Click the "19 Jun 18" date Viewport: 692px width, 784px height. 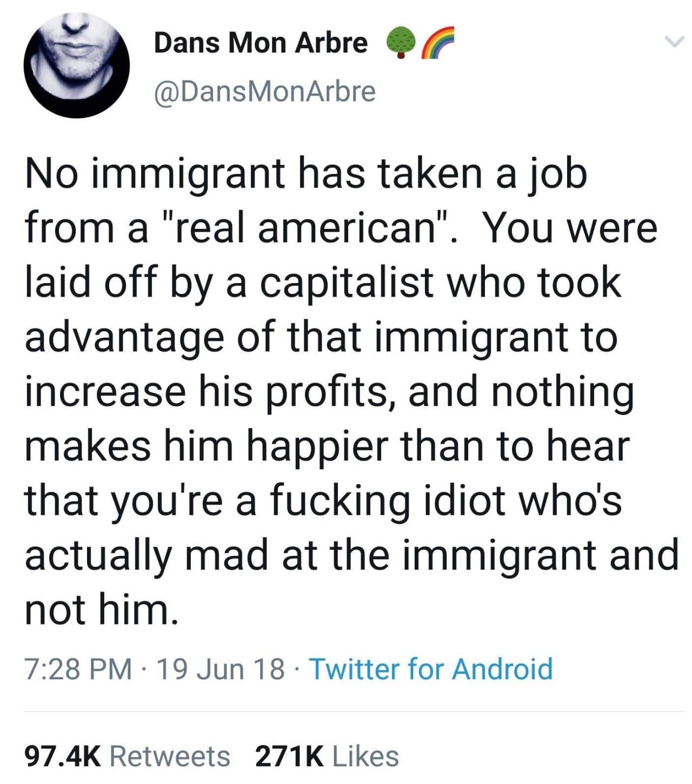pyautogui.click(x=221, y=669)
